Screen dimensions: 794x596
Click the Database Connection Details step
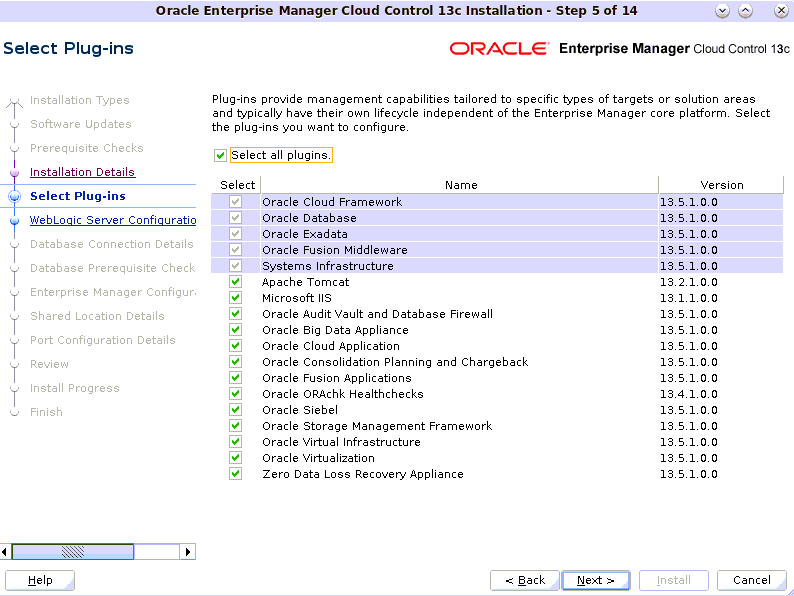(111, 244)
